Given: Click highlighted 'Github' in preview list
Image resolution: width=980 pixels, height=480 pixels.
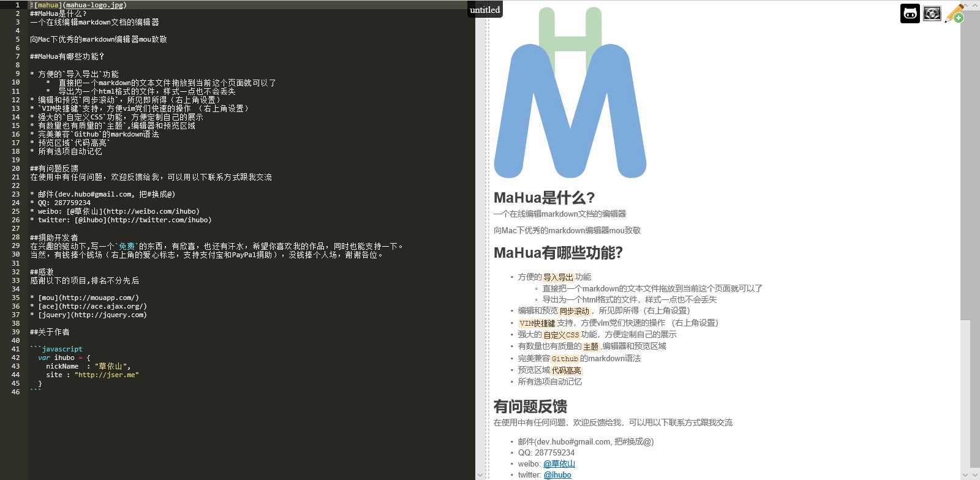Looking at the screenshot, I should [x=565, y=359].
